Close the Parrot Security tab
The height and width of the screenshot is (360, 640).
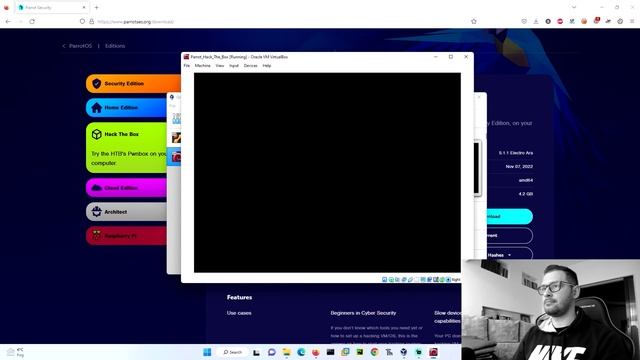(84, 7)
